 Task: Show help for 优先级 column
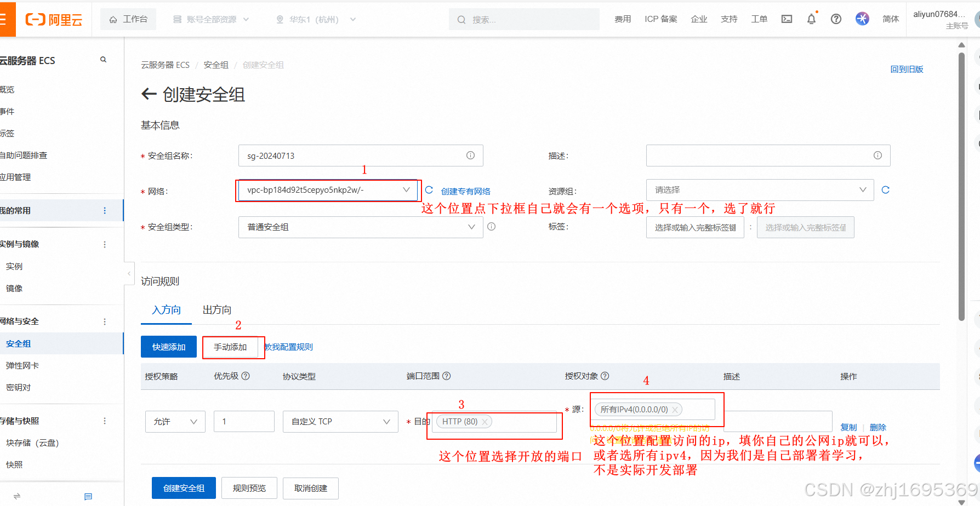point(246,376)
